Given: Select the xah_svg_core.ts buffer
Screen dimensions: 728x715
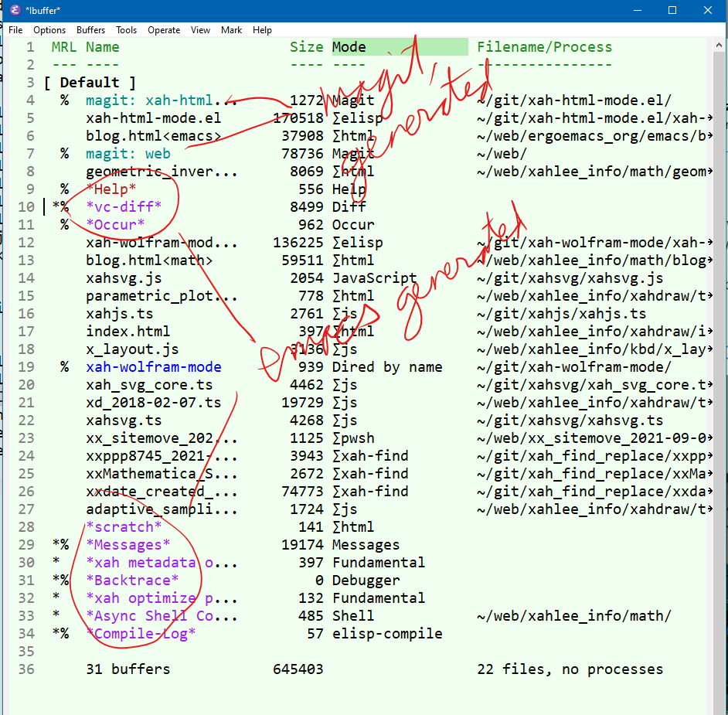Looking at the screenshot, I should tap(149, 385).
